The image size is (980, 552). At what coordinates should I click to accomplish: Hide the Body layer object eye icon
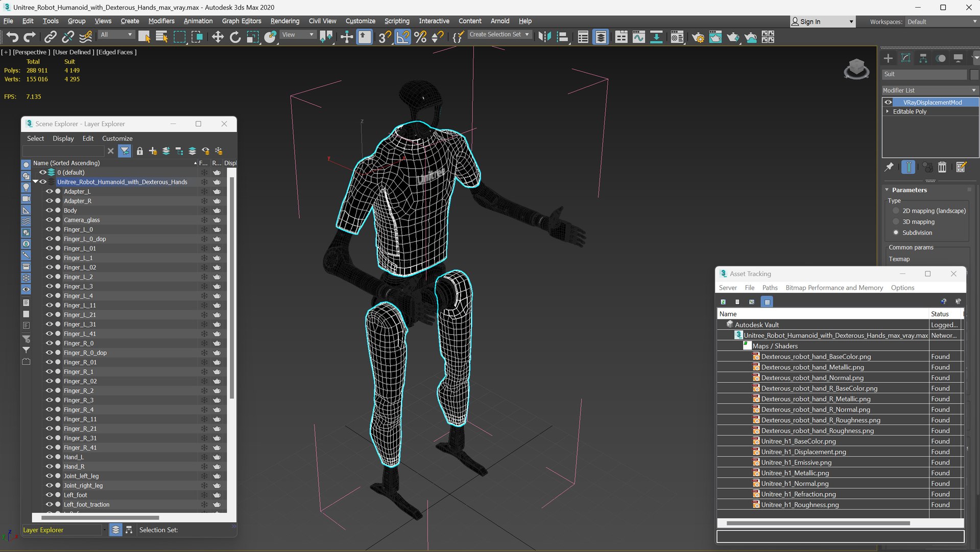point(50,210)
